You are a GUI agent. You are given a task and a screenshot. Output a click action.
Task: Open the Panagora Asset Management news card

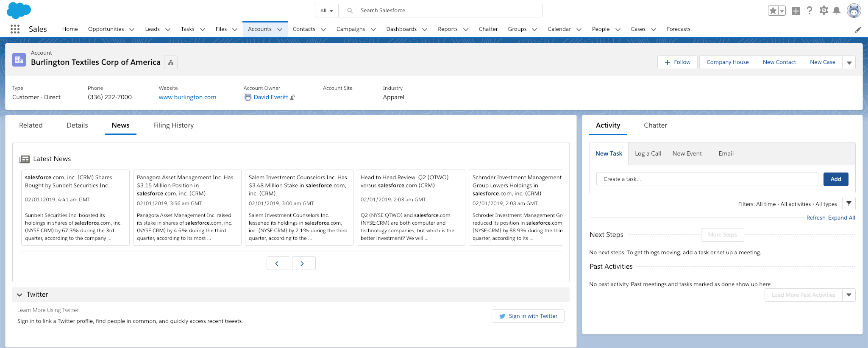click(187, 208)
